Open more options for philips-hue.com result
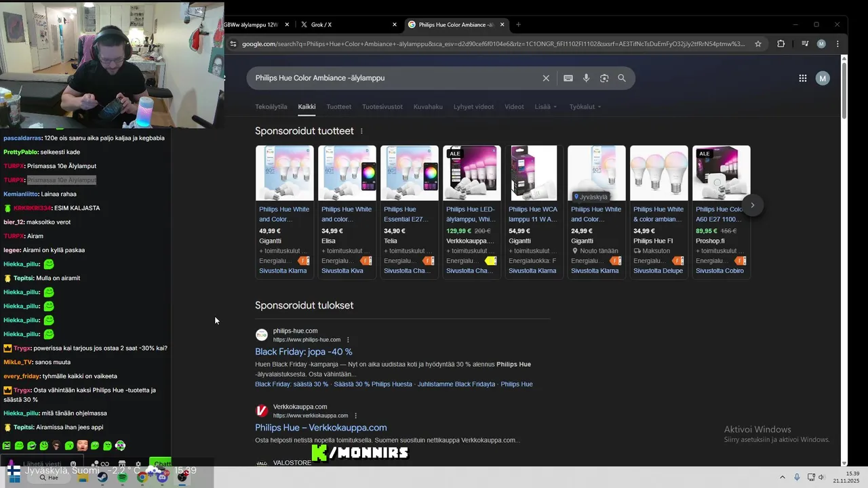Image resolution: width=868 pixels, height=488 pixels. pyautogui.click(x=349, y=340)
